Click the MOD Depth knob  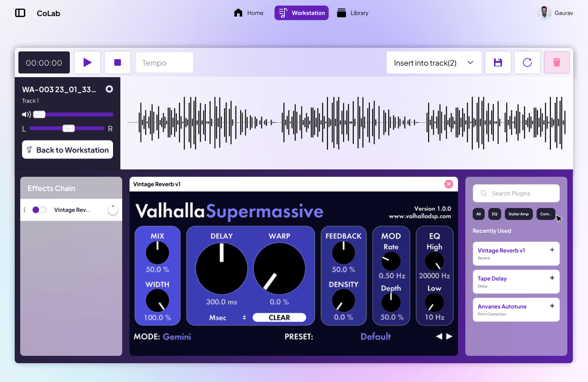point(391,303)
